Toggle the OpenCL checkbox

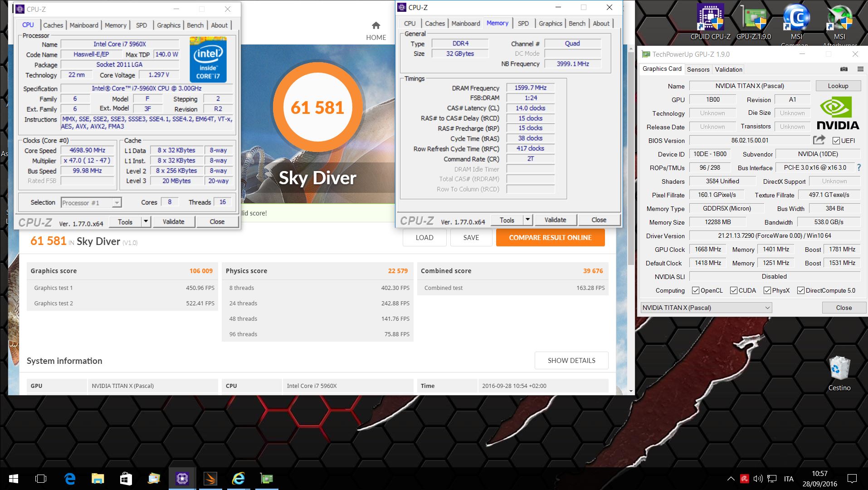click(695, 290)
